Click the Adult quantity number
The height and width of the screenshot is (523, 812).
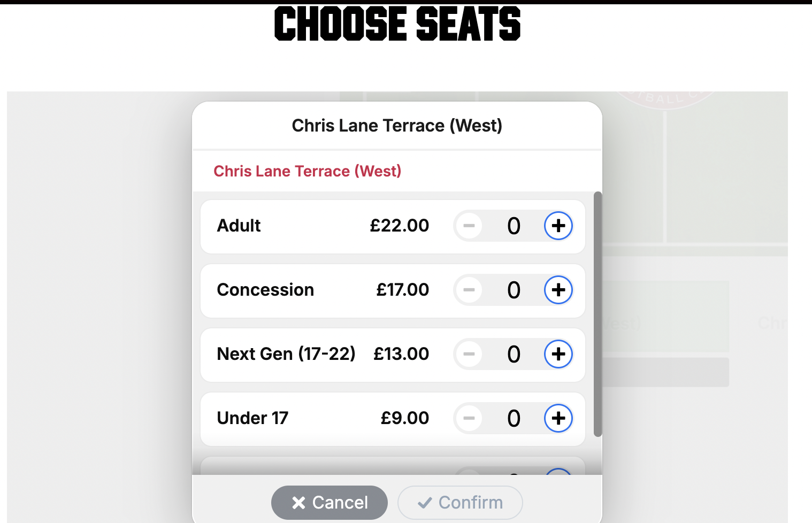(514, 226)
